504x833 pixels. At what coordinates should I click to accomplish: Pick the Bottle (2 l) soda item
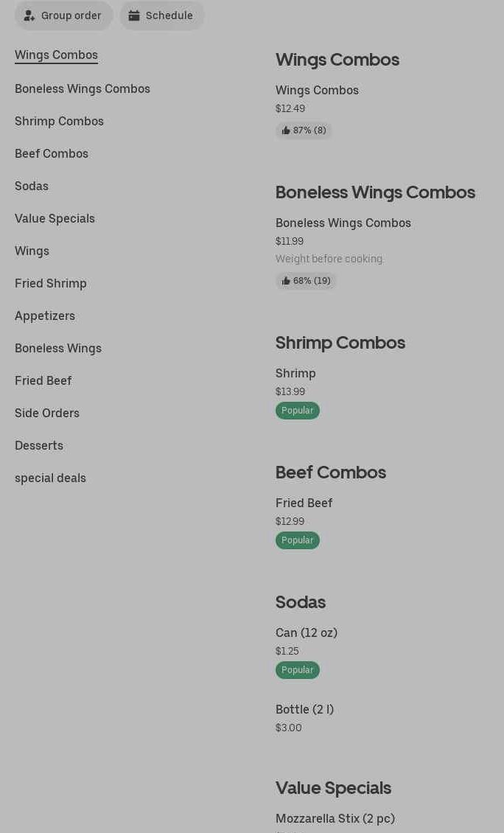click(304, 710)
